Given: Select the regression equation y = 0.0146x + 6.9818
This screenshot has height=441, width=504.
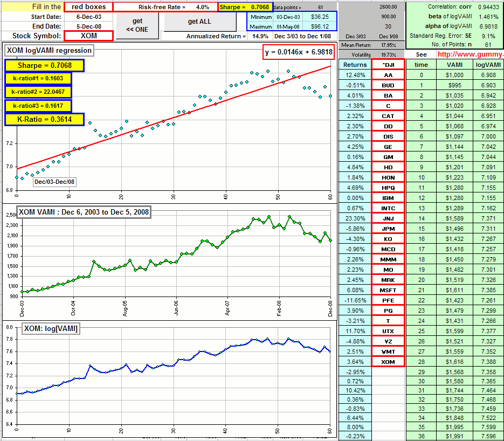Looking at the screenshot, I should (299, 52).
